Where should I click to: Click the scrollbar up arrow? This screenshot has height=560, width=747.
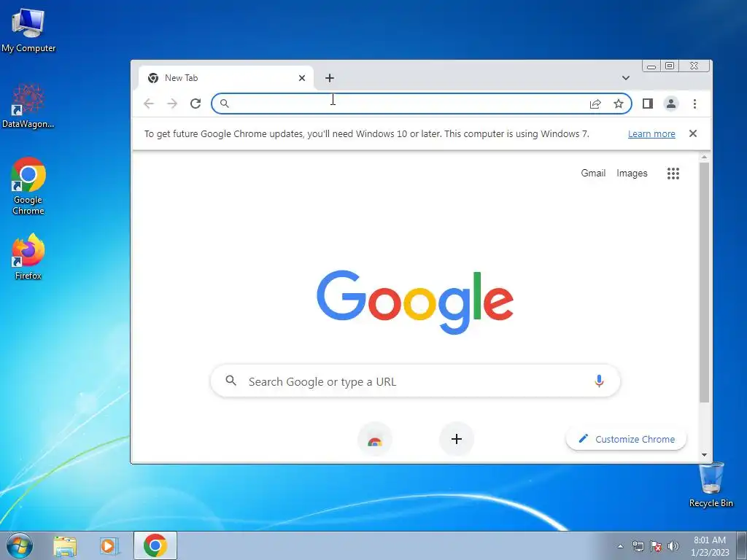point(704,157)
